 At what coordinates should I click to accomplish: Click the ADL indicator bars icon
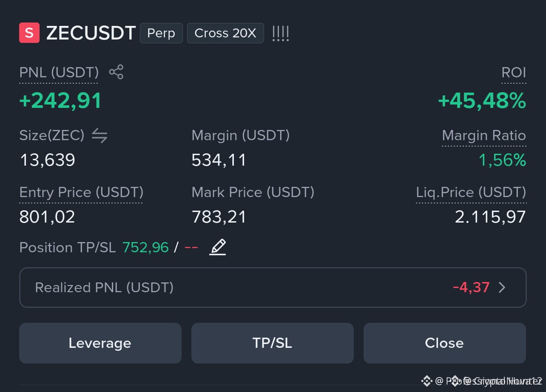pos(280,33)
